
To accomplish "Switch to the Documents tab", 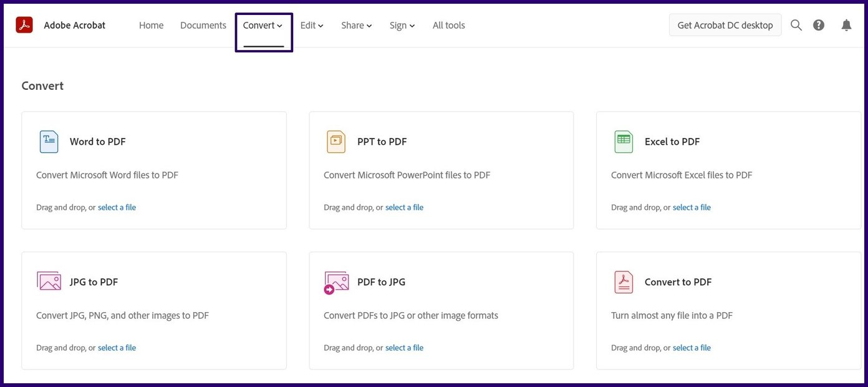I will tap(203, 26).
